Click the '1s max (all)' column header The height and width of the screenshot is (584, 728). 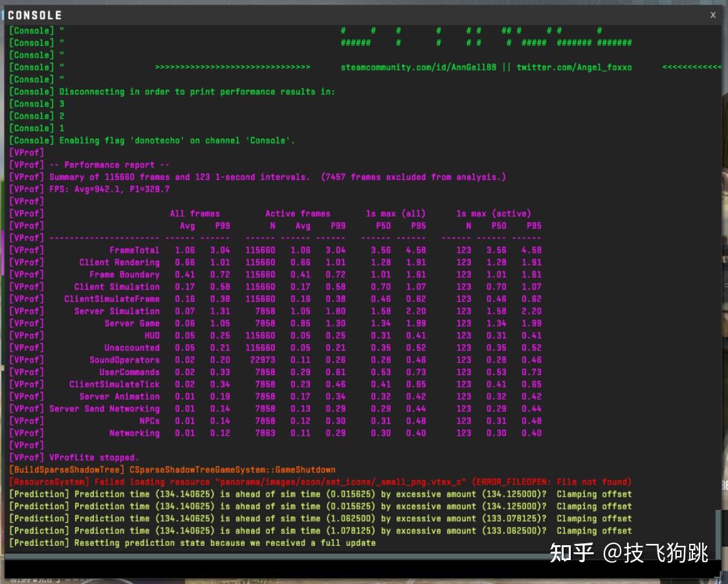pos(395,213)
